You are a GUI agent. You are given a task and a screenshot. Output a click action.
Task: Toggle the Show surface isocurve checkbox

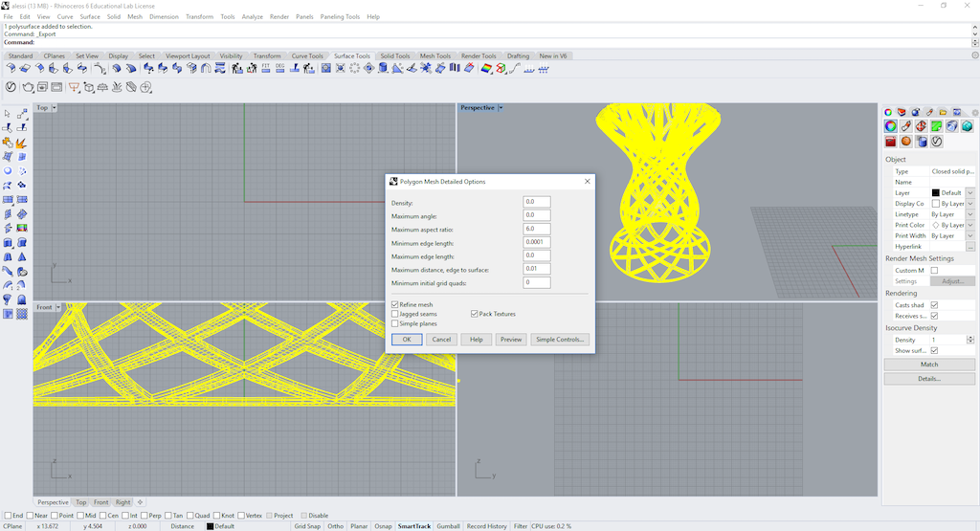click(x=934, y=350)
